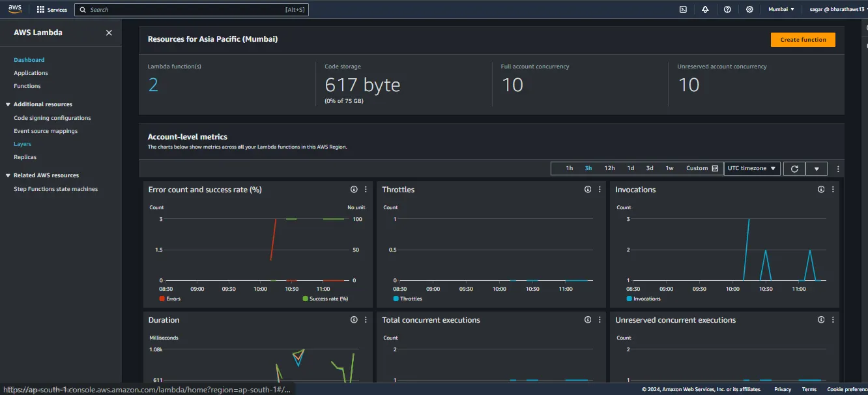Open the Lambda function count 2 link
Image resolution: width=868 pixels, height=395 pixels.
[x=153, y=85]
